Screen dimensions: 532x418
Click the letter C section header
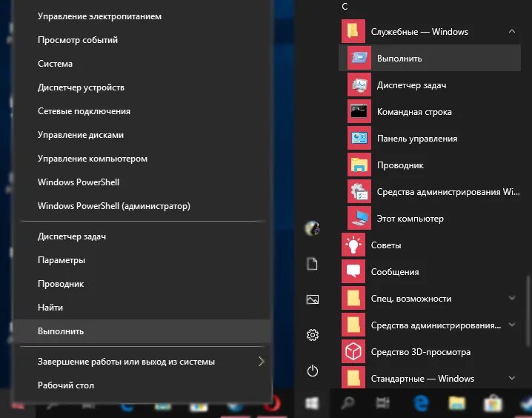(345, 7)
